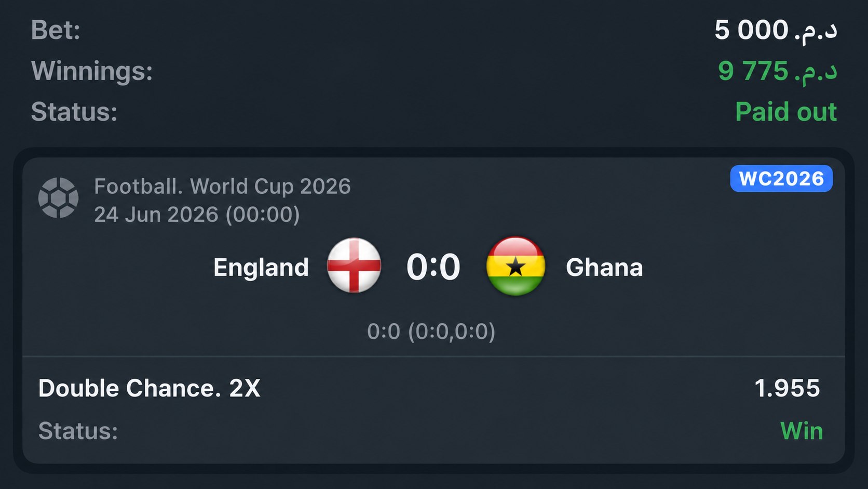Click the 5 000 bet amount

pyautogui.click(x=776, y=30)
